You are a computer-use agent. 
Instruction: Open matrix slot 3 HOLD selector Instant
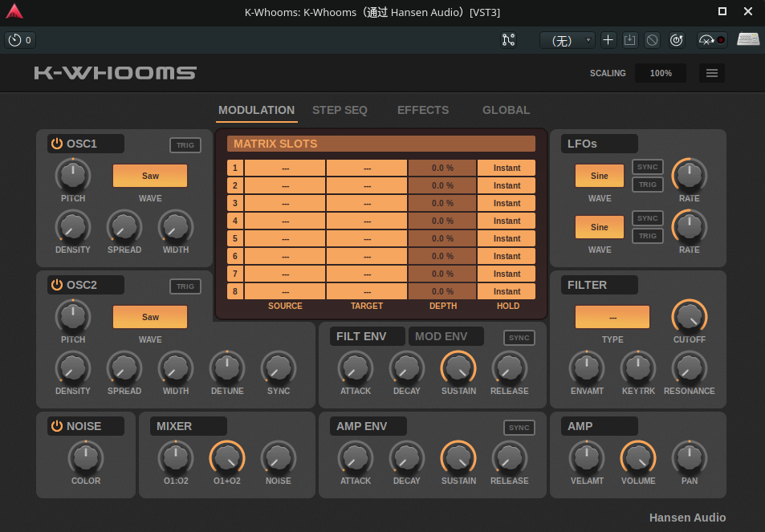click(x=507, y=203)
